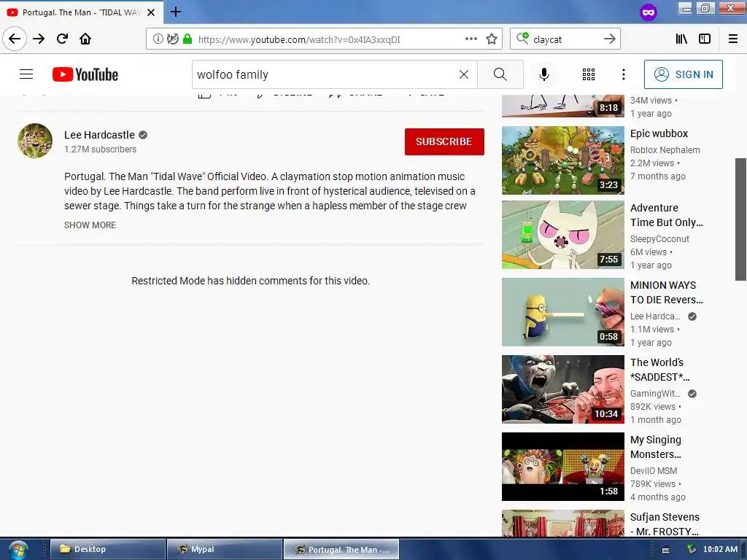Open My Singing Monsters thumbnail
The width and height of the screenshot is (747, 560).
(x=562, y=467)
